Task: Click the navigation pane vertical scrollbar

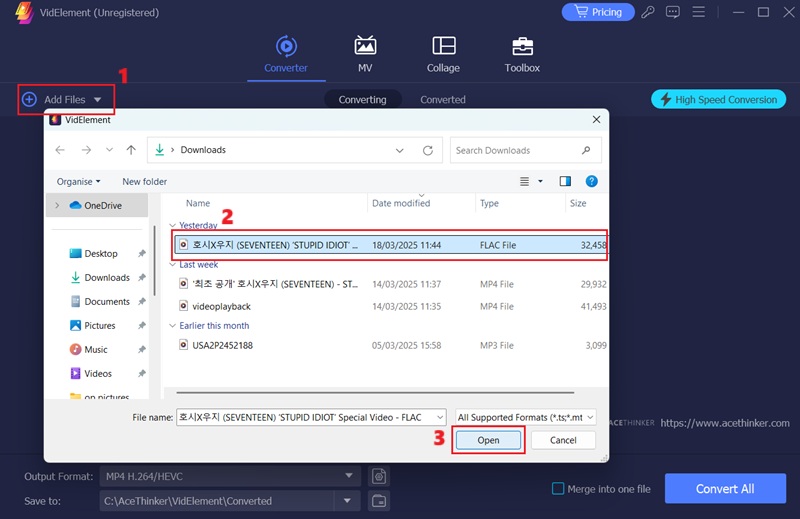Action: (x=154, y=260)
